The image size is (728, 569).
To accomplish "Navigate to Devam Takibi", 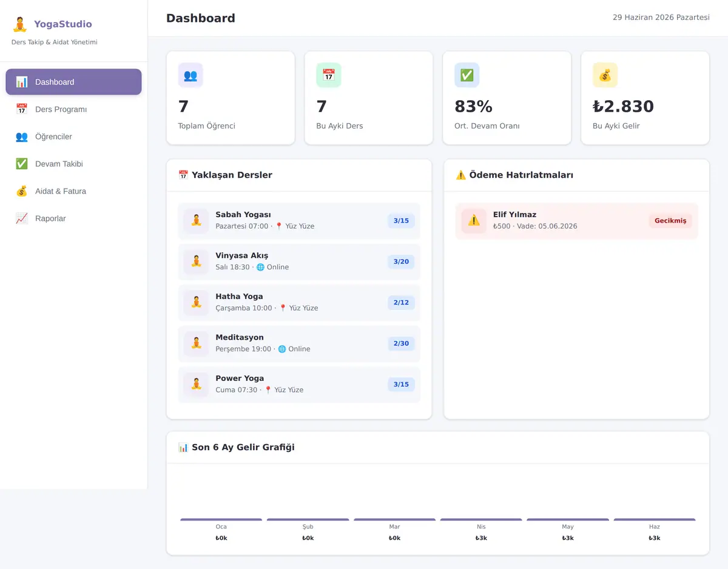I will coord(73,164).
